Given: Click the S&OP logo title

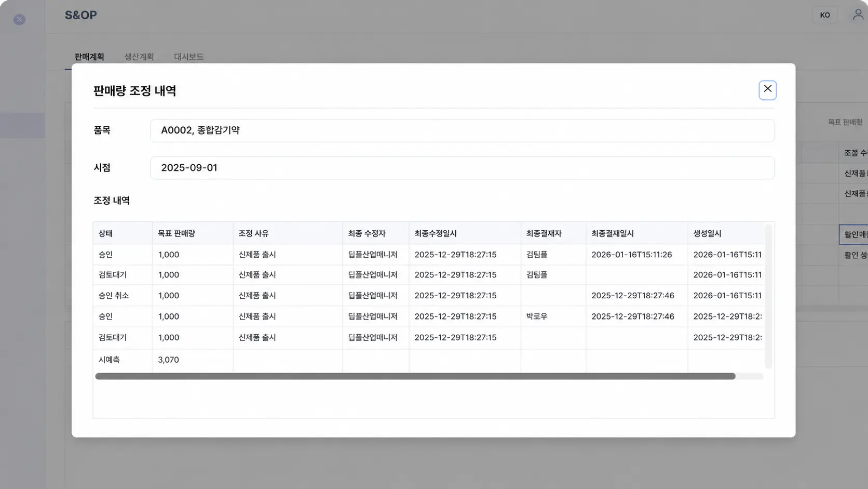Looking at the screenshot, I should (80, 15).
